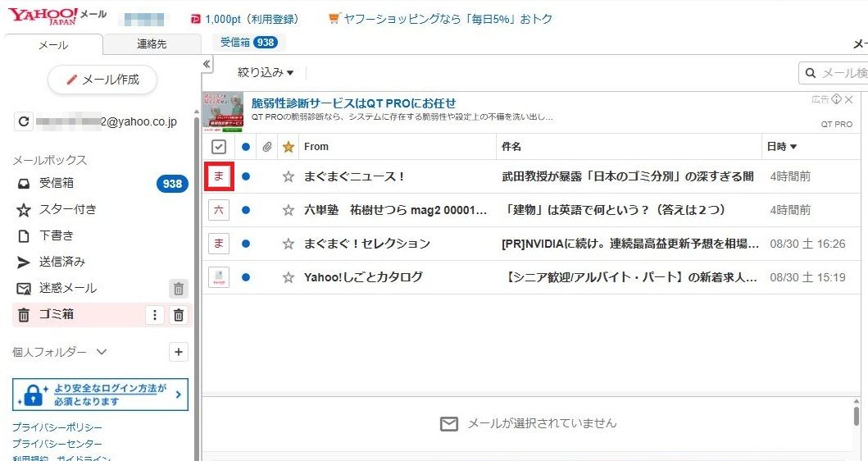Add a personal folder with the plus icon

coord(179,352)
